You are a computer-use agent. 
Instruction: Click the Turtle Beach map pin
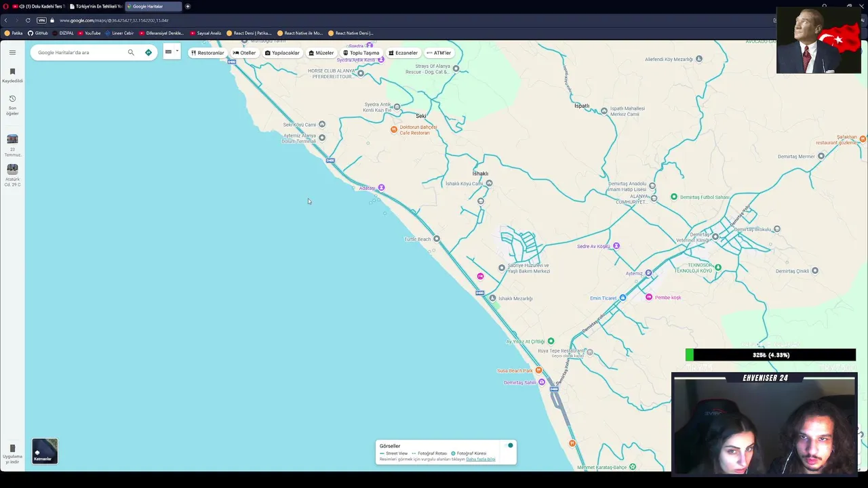pyautogui.click(x=437, y=239)
